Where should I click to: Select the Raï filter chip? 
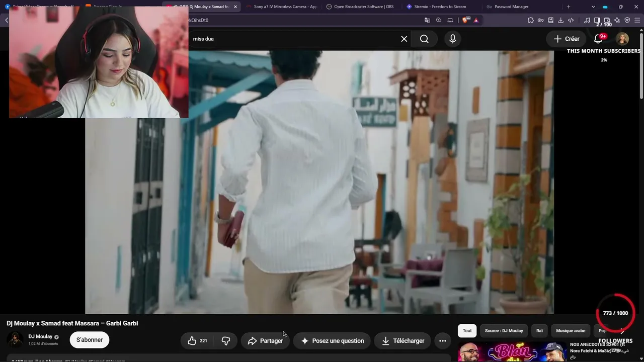[x=540, y=331]
